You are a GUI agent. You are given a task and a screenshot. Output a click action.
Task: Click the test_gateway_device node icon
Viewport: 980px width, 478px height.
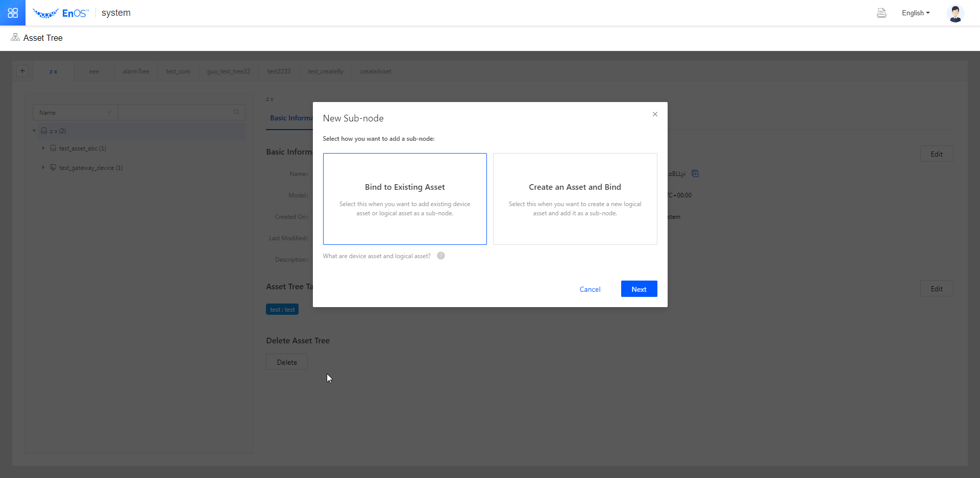pyautogui.click(x=53, y=167)
